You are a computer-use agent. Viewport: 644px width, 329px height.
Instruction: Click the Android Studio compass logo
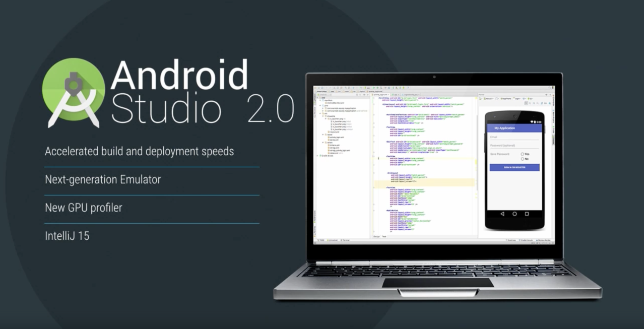click(x=74, y=93)
